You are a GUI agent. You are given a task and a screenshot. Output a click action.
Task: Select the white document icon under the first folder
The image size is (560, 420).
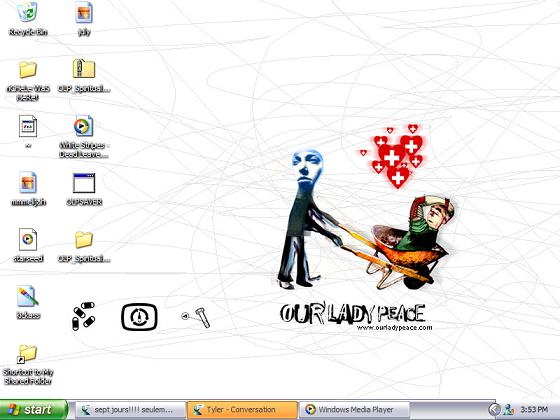point(28,126)
